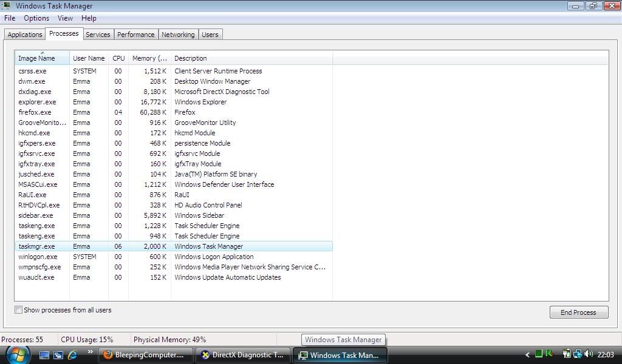Switch to the Applications tab
This screenshot has width=622, height=364.
click(x=24, y=35)
